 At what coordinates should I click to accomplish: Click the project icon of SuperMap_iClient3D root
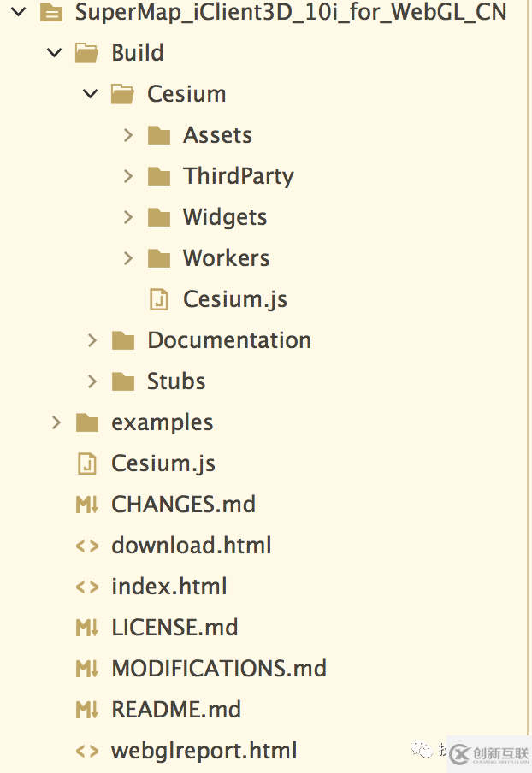(51, 12)
